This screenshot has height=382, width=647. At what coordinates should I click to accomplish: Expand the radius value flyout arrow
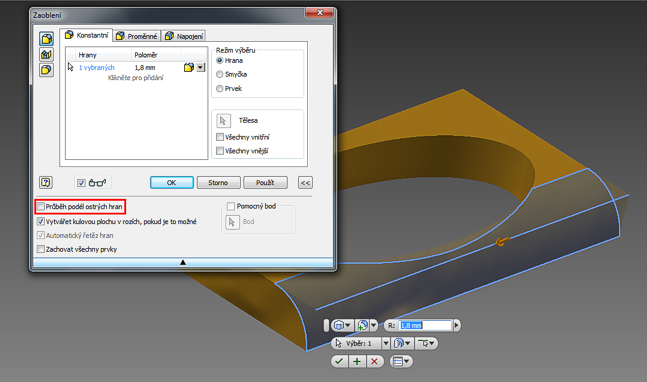coord(456,325)
